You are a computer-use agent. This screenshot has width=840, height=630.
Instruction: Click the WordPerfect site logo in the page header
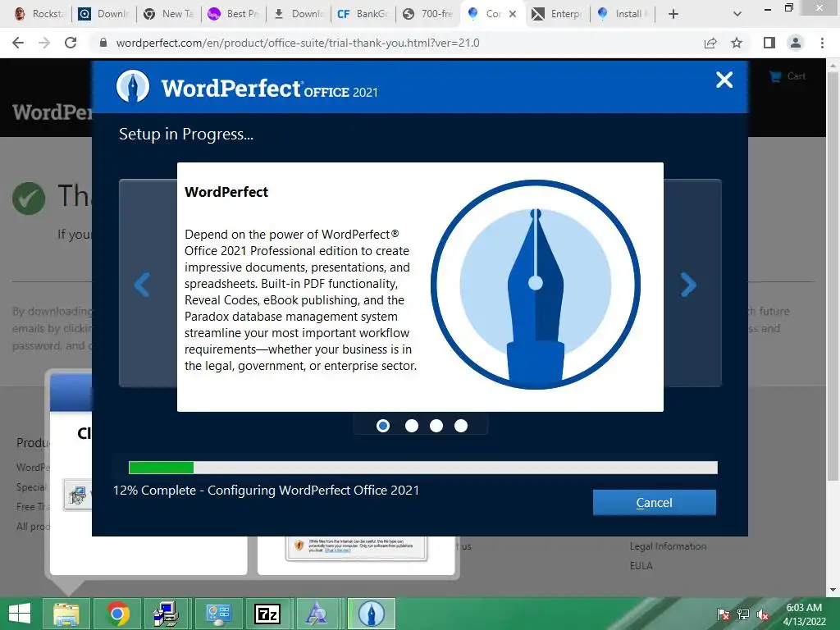tap(52, 112)
